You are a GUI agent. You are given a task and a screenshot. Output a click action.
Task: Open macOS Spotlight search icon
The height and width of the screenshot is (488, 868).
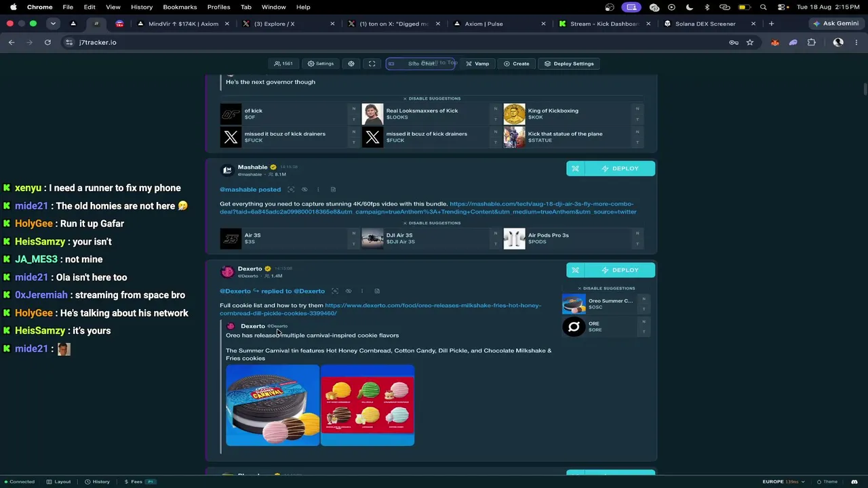(764, 7)
